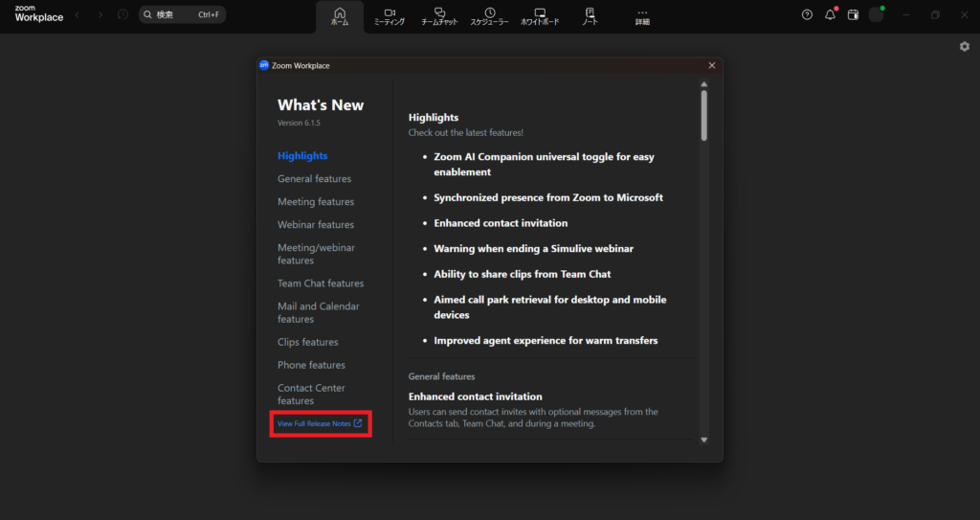This screenshot has width=980, height=520.
Task: Go to Team Chat (チームチャット)
Action: point(439,16)
